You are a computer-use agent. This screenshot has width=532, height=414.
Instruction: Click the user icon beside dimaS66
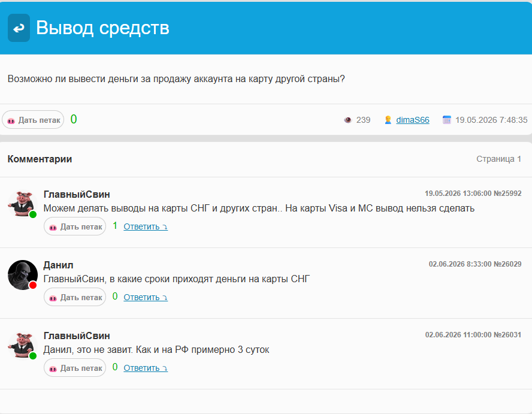point(388,120)
